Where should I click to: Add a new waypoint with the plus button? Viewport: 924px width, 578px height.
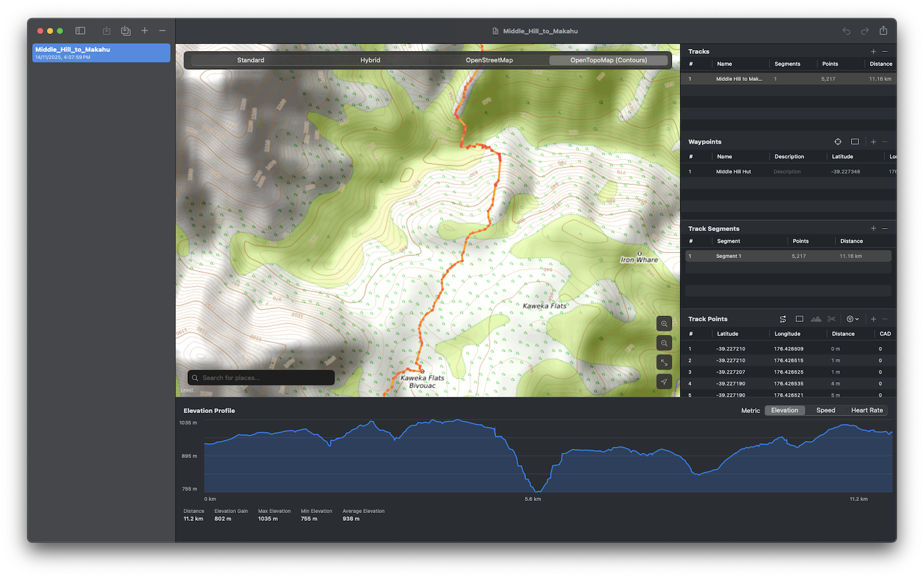point(873,141)
